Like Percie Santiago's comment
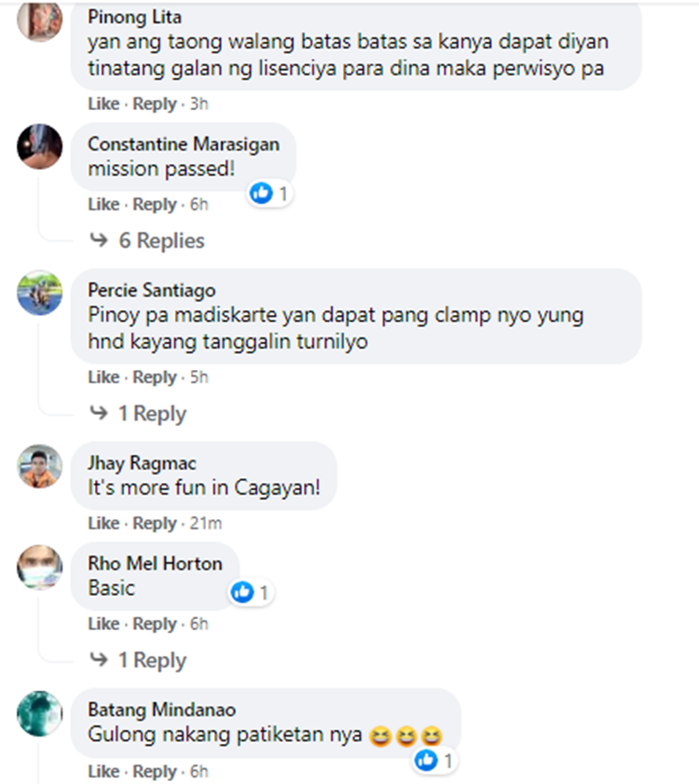The width and height of the screenshot is (699, 784). pos(103,377)
